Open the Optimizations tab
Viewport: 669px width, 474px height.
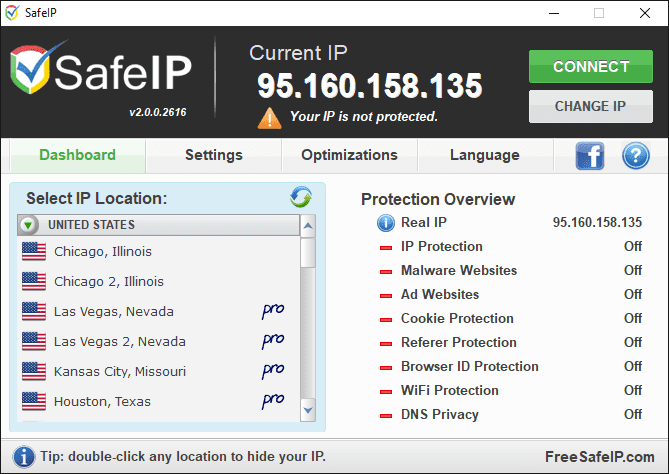[x=349, y=155]
